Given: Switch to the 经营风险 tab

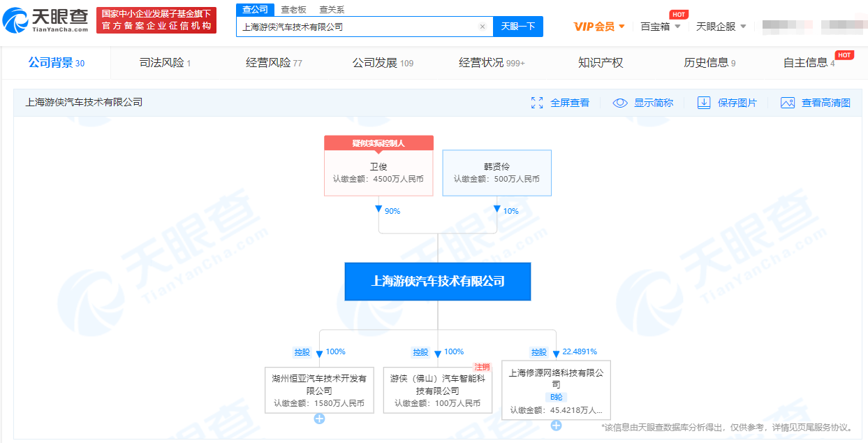Looking at the screenshot, I should pos(274,63).
